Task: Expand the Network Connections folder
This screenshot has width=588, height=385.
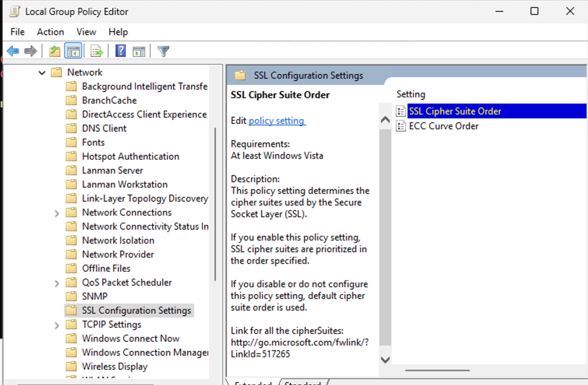Action: pyautogui.click(x=57, y=213)
